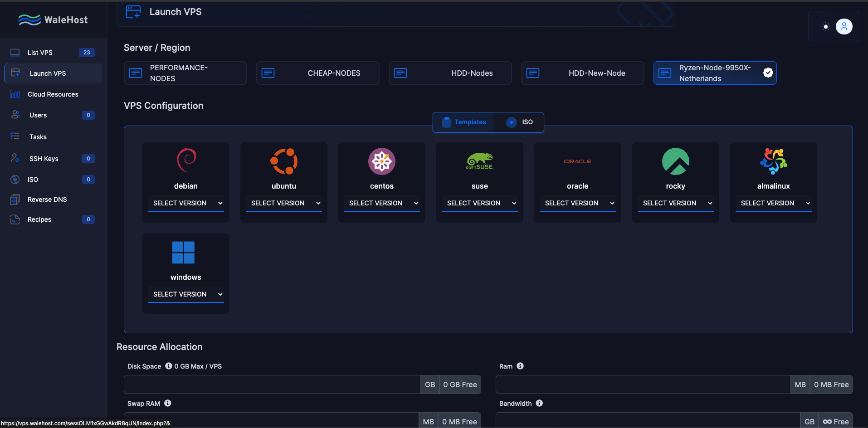Open Recipes page
This screenshot has height=428, width=868.
click(x=53, y=219)
